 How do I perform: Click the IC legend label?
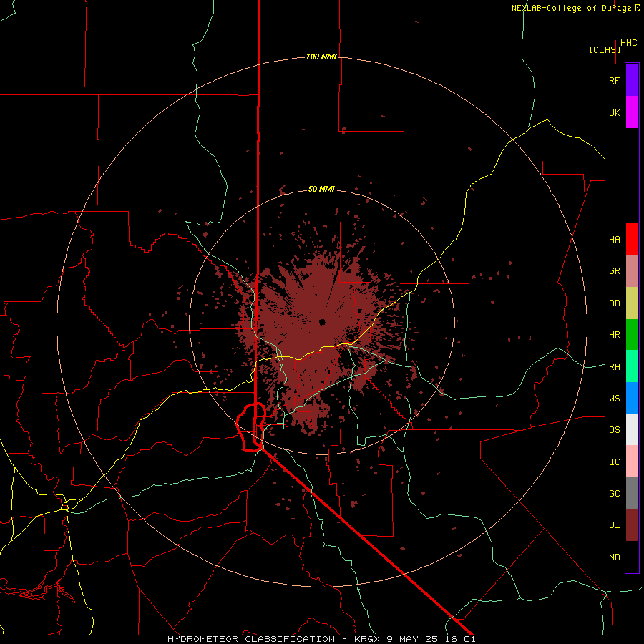(x=614, y=462)
